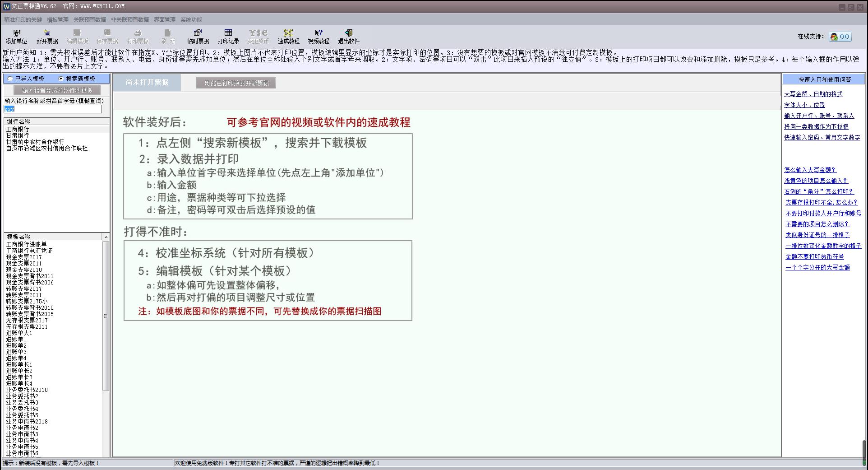Open the 视频教程 video tutorial

coord(319,37)
